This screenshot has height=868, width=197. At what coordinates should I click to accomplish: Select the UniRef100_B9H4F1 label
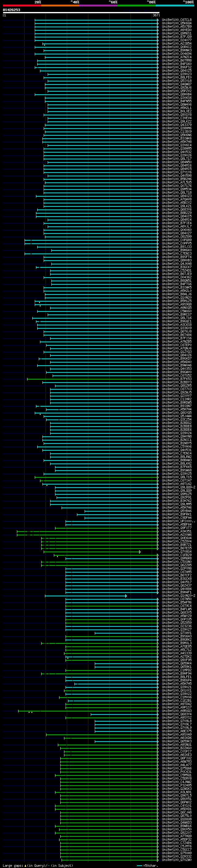(x=177, y=592)
